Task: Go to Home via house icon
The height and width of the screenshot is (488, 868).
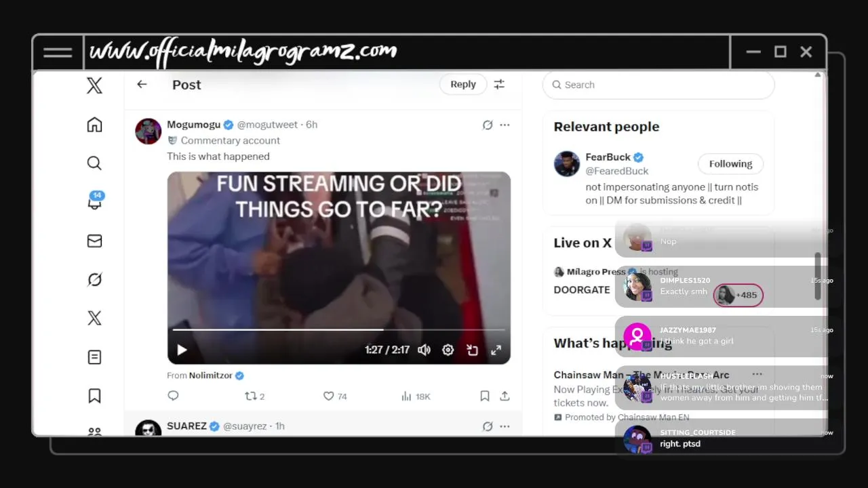Action: [94, 125]
